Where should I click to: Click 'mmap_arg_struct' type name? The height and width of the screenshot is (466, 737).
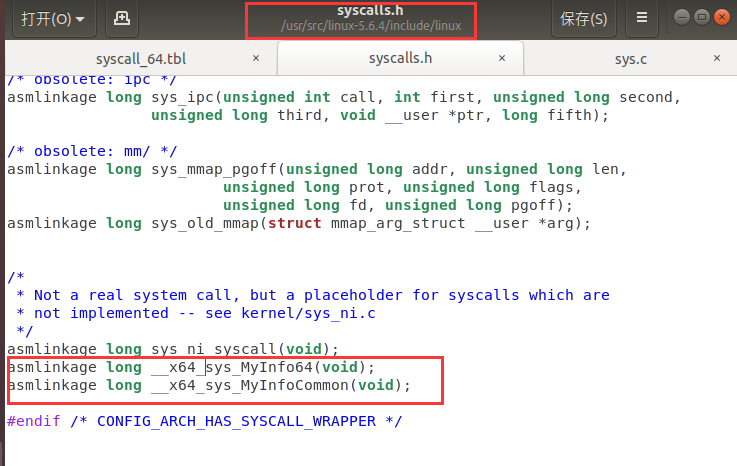point(398,223)
